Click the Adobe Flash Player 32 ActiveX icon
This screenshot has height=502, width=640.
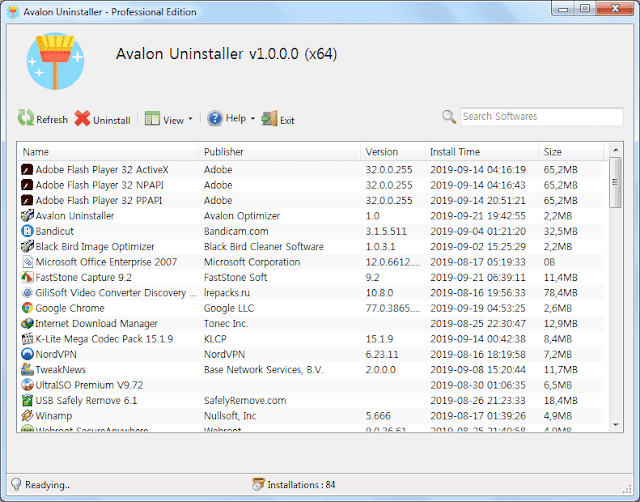point(27,169)
